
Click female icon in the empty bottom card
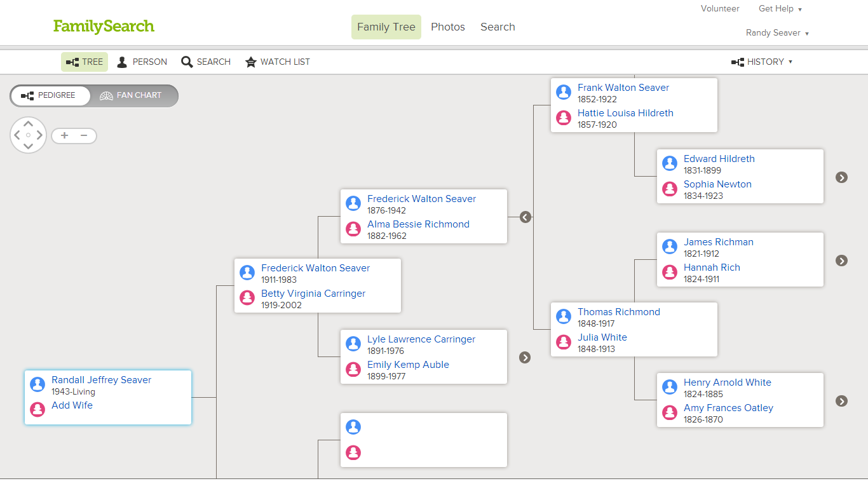[x=353, y=452]
